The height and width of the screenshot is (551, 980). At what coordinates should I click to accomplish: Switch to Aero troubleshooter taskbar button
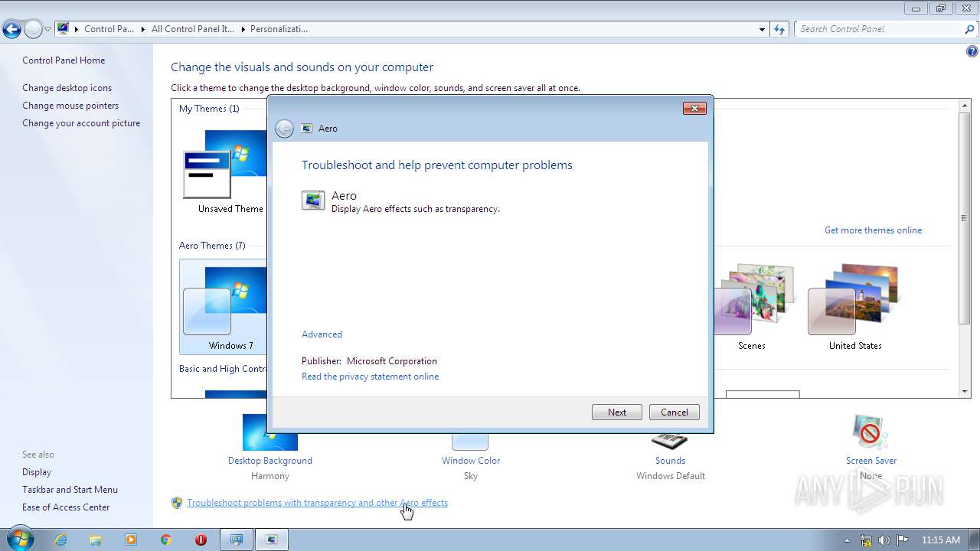click(x=271, y=540)
